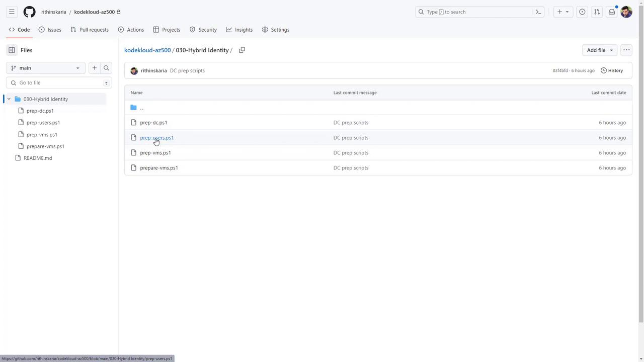
Task: Open prep-vms.ps1 from the file table
Action: 155,153
